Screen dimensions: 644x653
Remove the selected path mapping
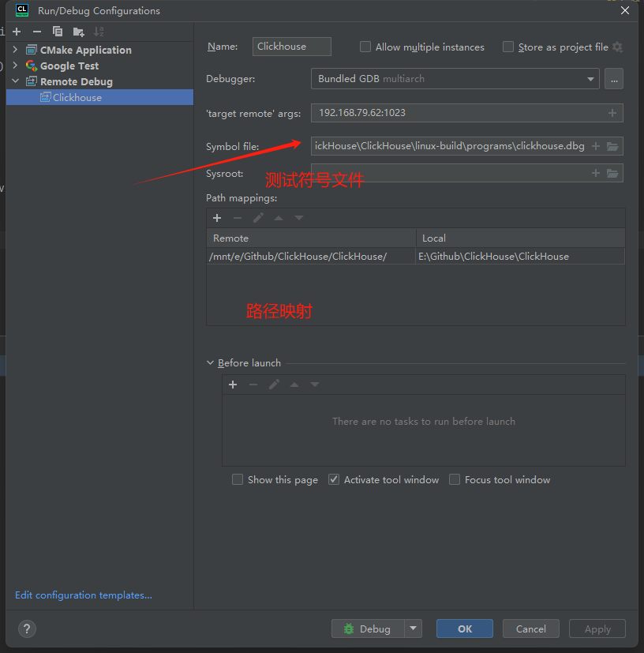coord(238,218)
